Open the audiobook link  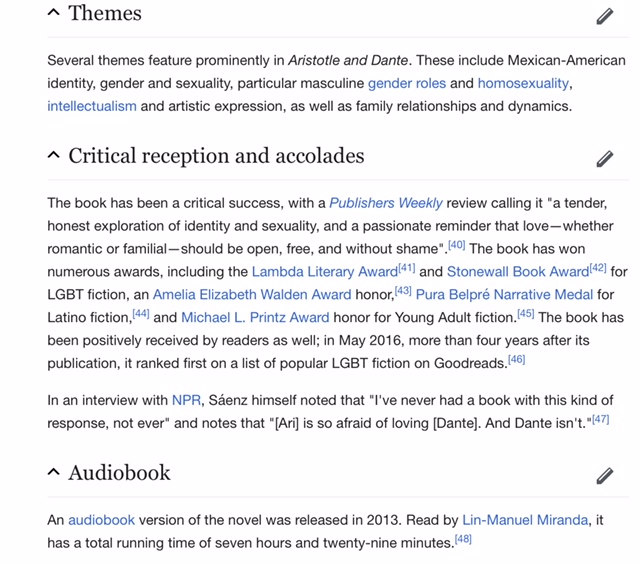[101, 520]
